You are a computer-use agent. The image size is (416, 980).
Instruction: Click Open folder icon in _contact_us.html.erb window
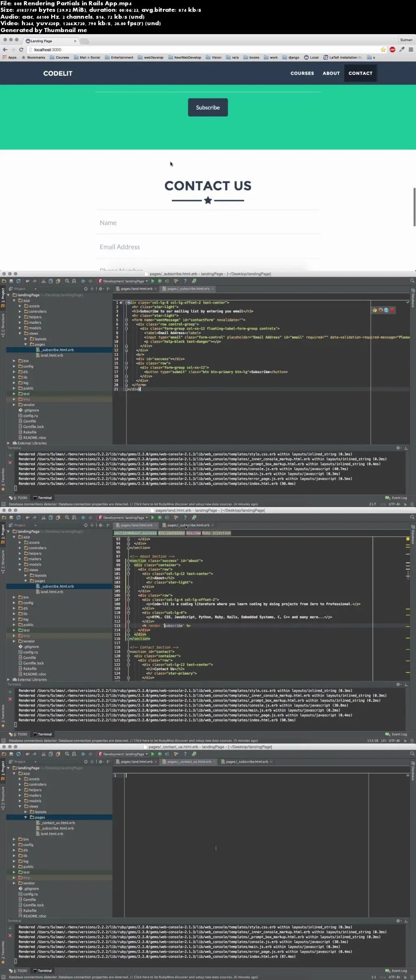pyautogui.click(x=4, y=754)
